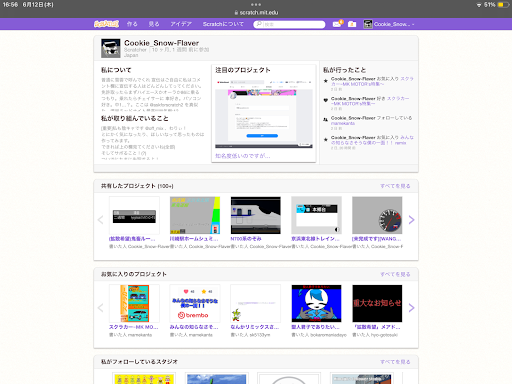The height and width of the screenshot is (384, 512).
Task: Click the battery indicator showing 51%
Action: pos(502,5)
